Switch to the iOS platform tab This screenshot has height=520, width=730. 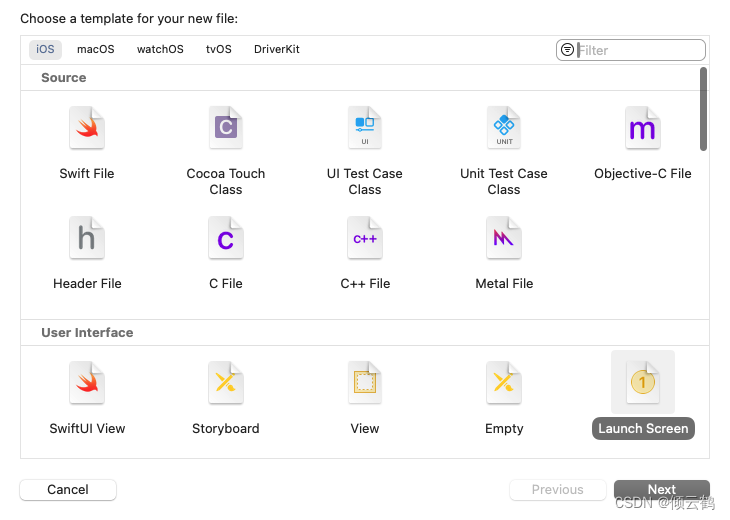45,49
